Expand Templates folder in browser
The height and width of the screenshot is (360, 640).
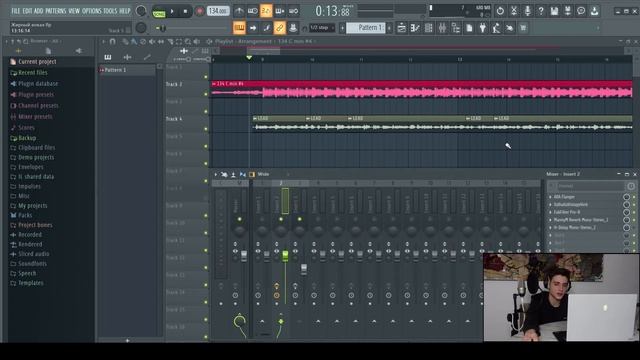point(31,283)
